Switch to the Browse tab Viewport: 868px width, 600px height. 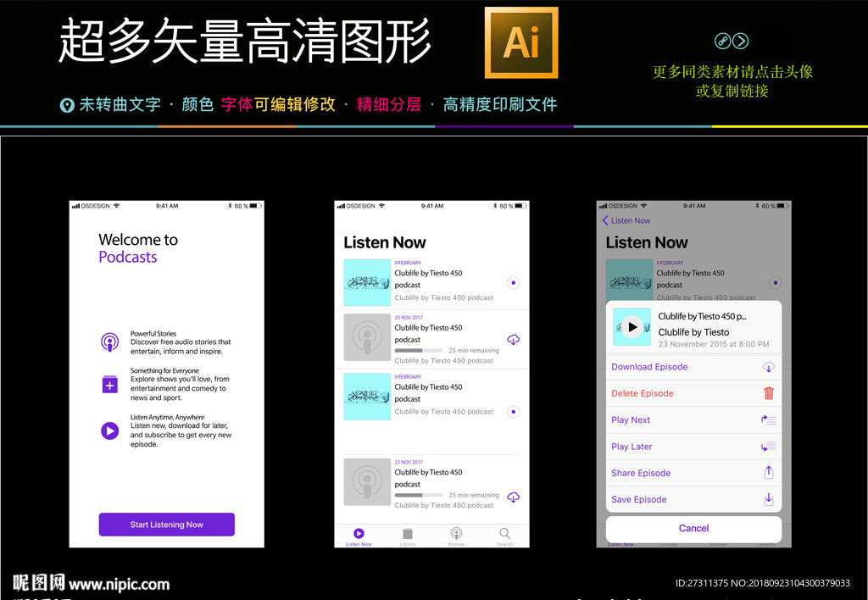tap(456, 536)
